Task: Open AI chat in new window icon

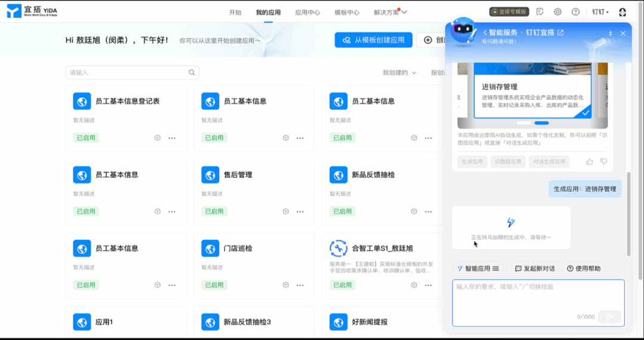Action: coord(561,33)
